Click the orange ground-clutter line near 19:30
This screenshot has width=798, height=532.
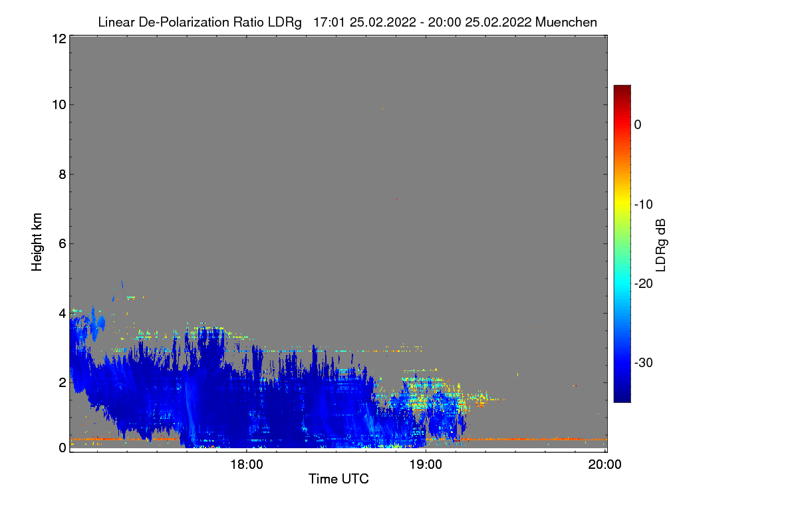point(515,439)
